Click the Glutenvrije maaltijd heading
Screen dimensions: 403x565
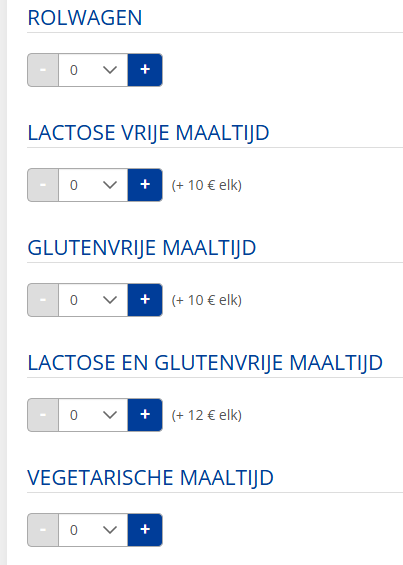tap(142, 248)
